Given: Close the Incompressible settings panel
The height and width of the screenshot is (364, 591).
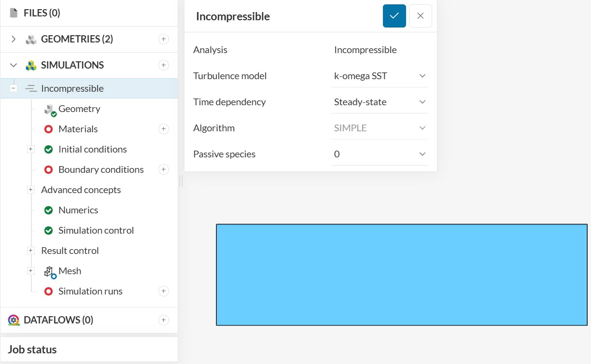Looking at the screenshot, I should coord(420,16).
